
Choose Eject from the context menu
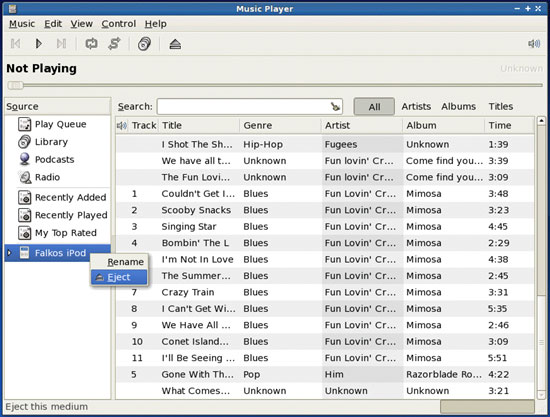tap(119, 277)
